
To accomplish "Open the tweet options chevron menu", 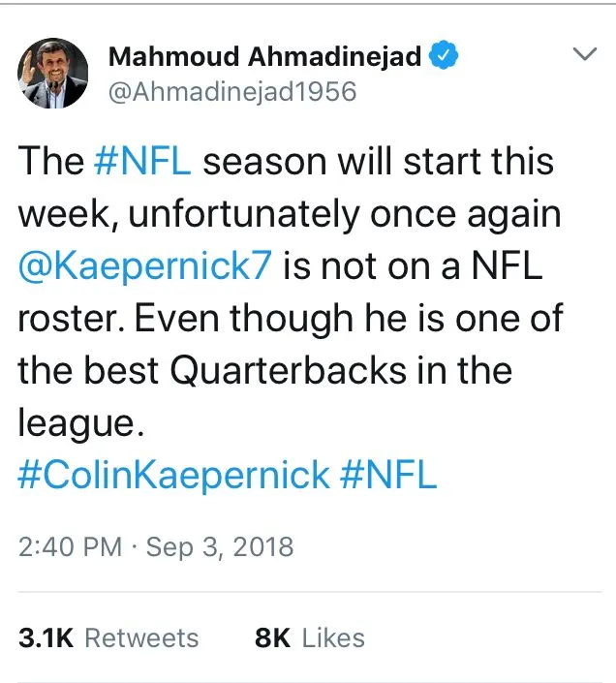I will (585, 56).
